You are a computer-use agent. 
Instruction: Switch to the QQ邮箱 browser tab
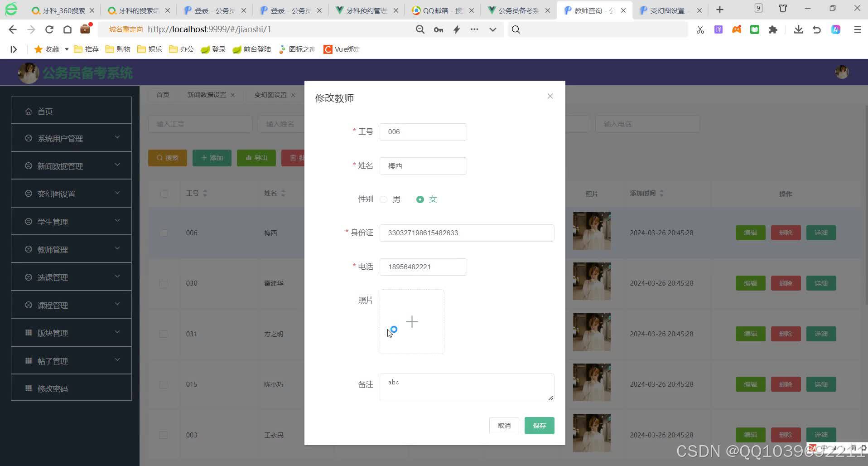pos(438,10)
